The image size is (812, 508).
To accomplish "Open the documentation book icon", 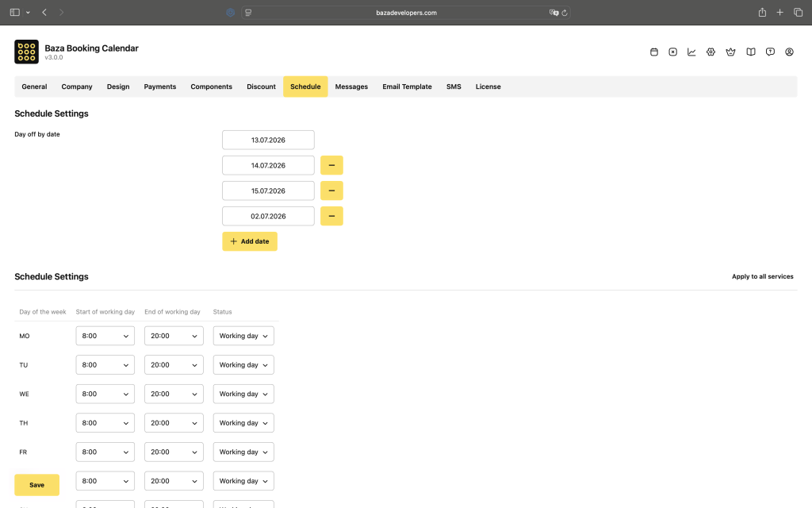I will (x=750, y=52).
